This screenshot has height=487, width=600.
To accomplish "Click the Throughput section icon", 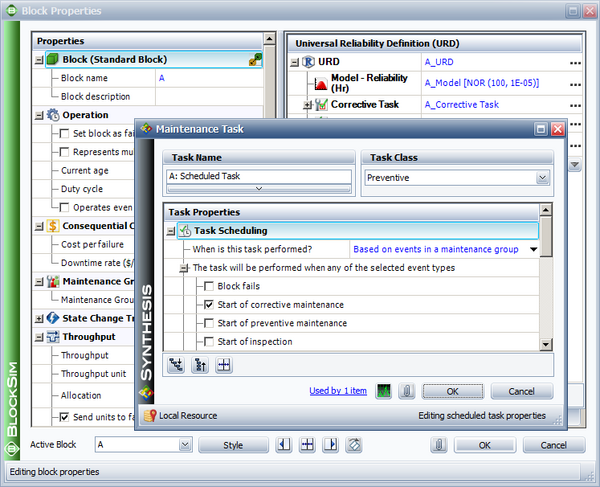I will coord(53,337).
